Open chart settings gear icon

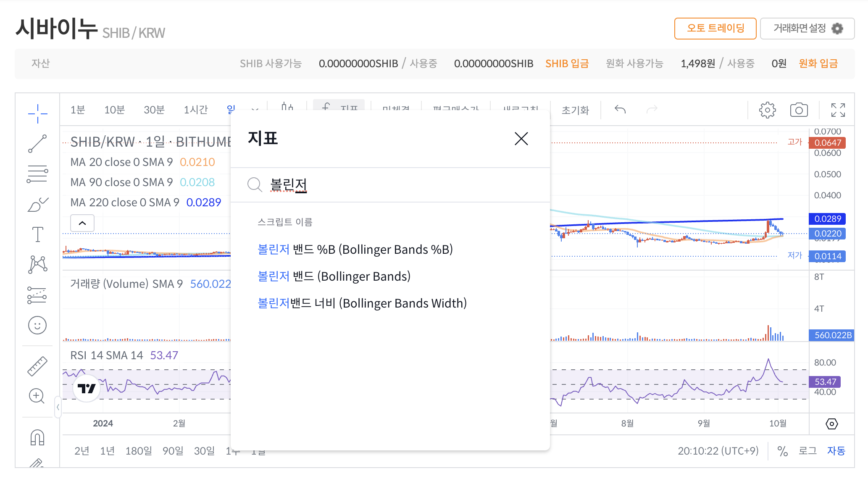(767, 110)
